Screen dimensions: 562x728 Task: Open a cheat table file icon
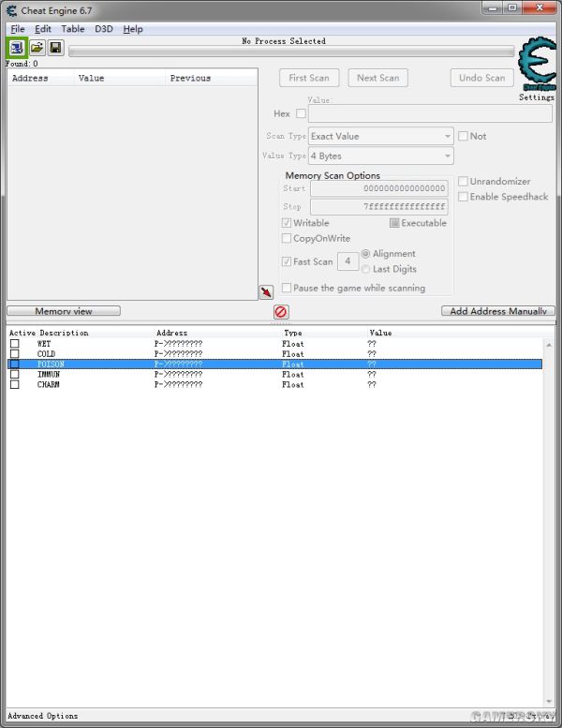[37, 48]
